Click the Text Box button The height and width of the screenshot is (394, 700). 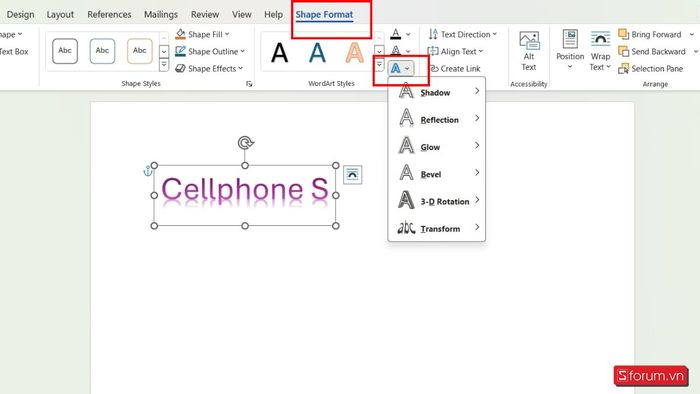coord(13,51)
